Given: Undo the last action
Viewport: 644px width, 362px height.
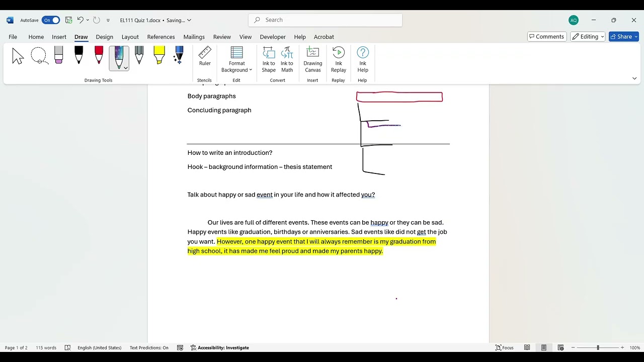Looking at the screenshot, I should pyautogui.click(x=80, y=20).
